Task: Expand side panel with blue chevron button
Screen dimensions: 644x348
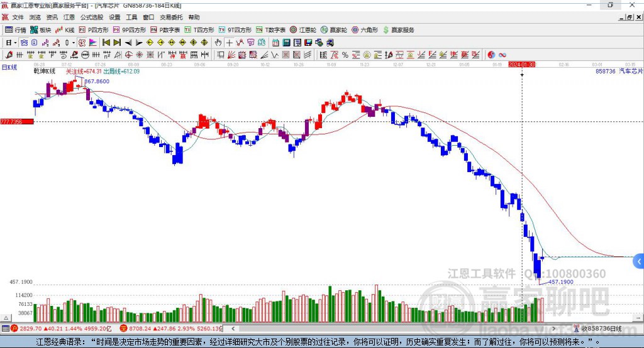Action: click(639, 261)
